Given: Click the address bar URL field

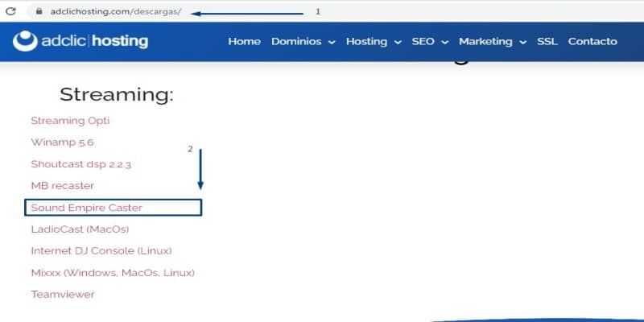Looking at the screenshot, I should tap(115, 12).
